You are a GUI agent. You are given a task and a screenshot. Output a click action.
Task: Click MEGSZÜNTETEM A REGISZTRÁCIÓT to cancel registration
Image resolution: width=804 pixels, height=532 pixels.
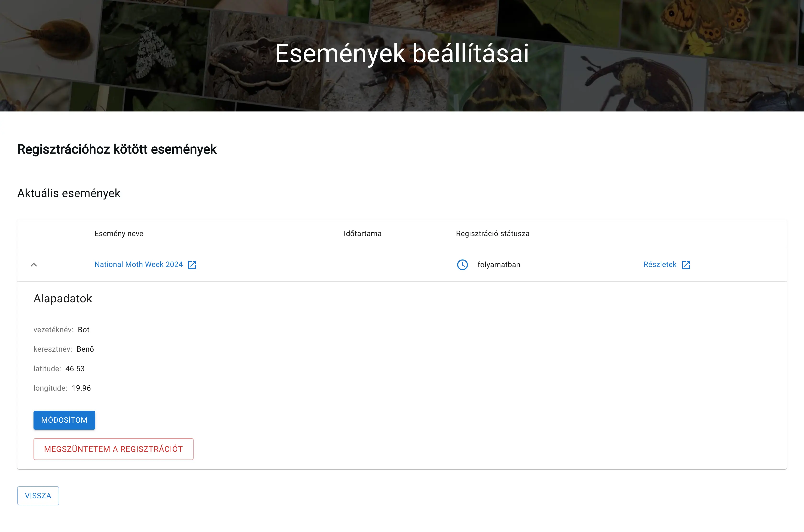tap(113, 449)
